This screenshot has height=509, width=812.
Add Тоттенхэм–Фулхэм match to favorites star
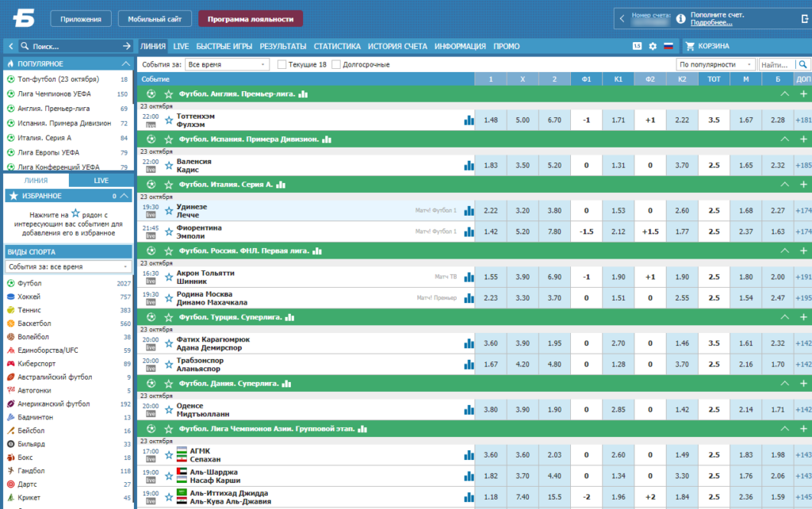click(x=169, y=121)
